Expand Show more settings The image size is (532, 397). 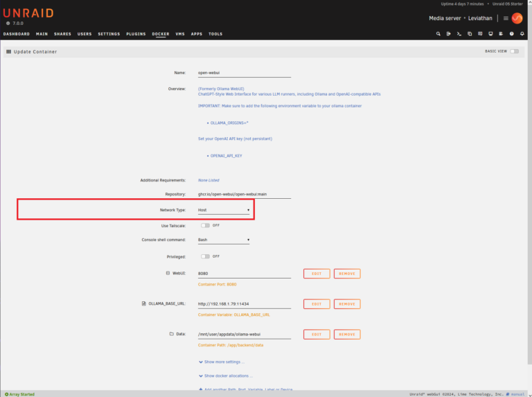pyautogui.click(x=223, y=362)
